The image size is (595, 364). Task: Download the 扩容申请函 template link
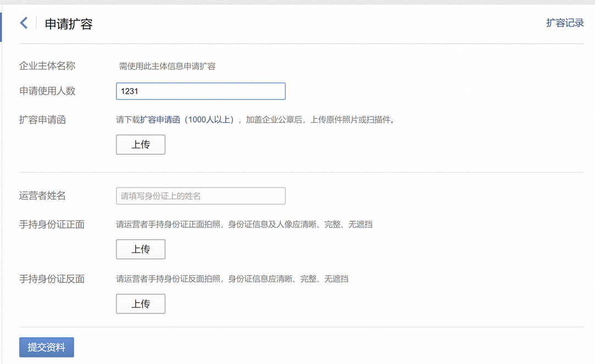(x=160, y=120)
